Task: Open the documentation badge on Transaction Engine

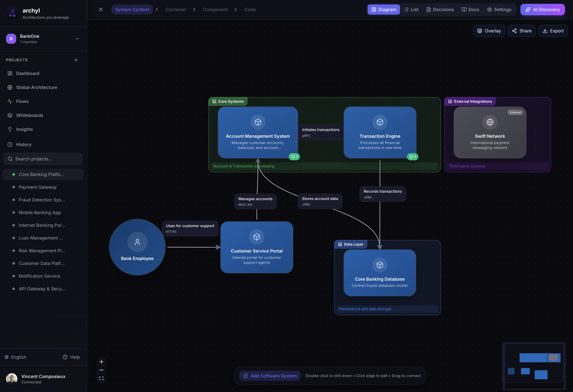Action: [412, 157]
